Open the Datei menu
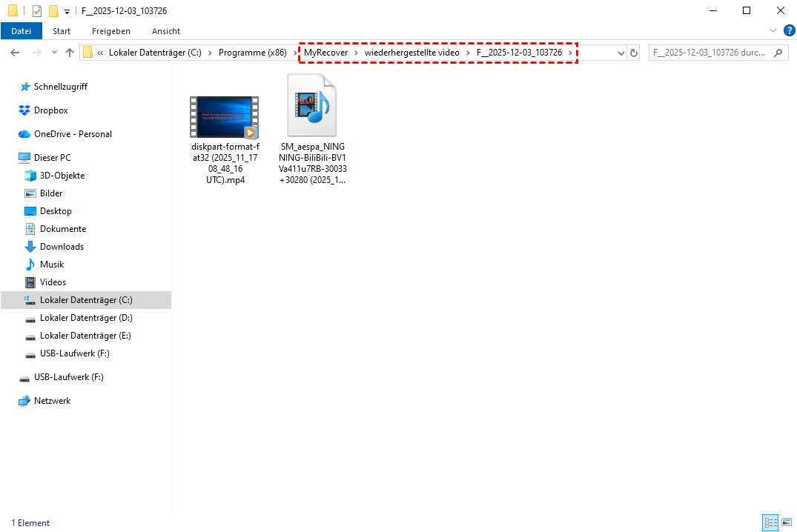 (x=22, y=31)
